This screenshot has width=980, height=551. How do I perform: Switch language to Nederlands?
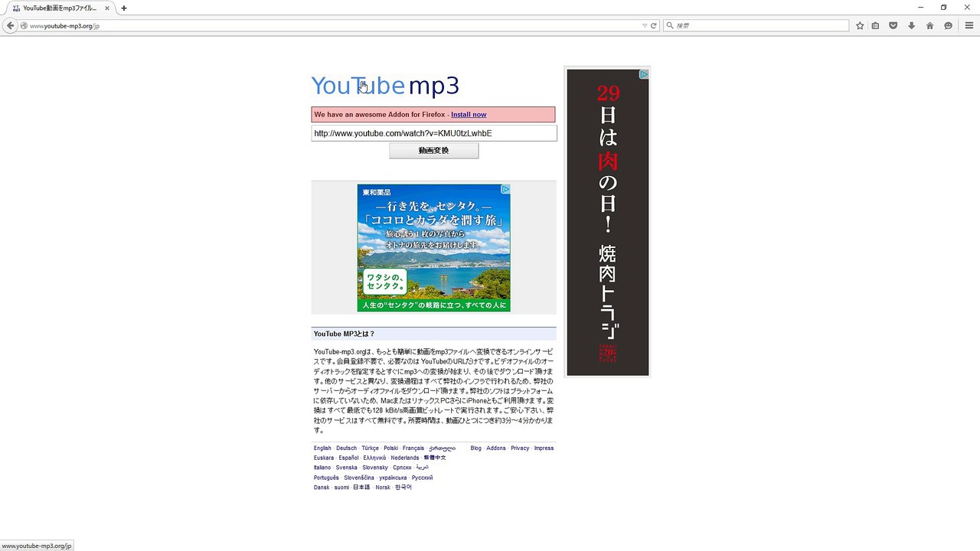pos(405,458)
